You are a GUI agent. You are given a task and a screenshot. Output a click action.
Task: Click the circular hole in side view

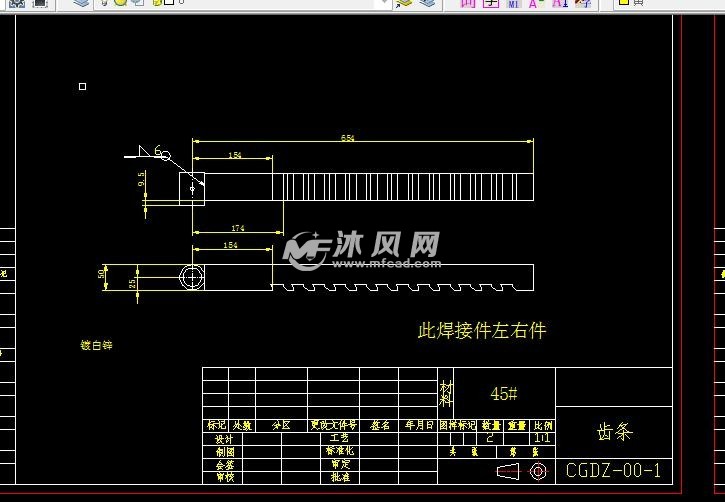(x=191, y=277)
